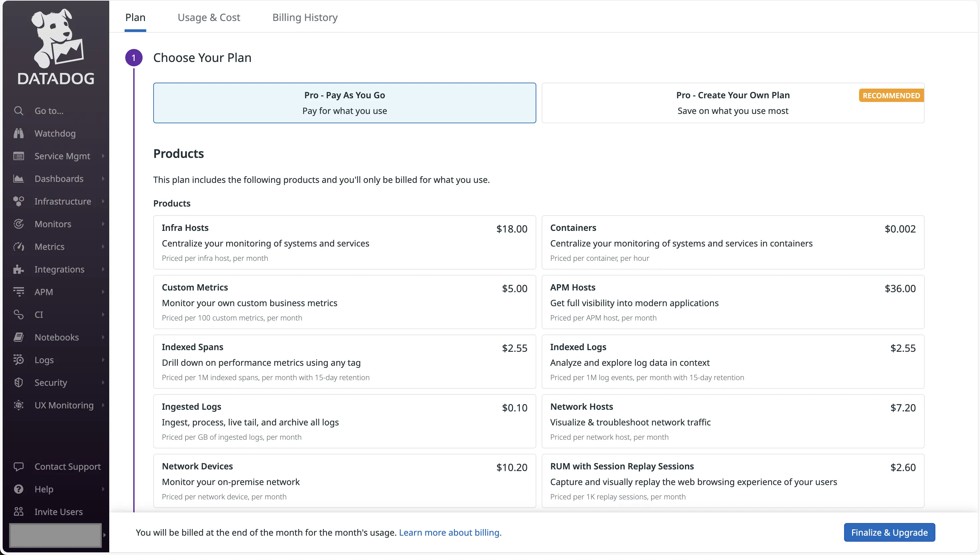The image size is (980, 555).
Task: Select the Pro - Pay As You Go plan
Action: tap(344, 103)
